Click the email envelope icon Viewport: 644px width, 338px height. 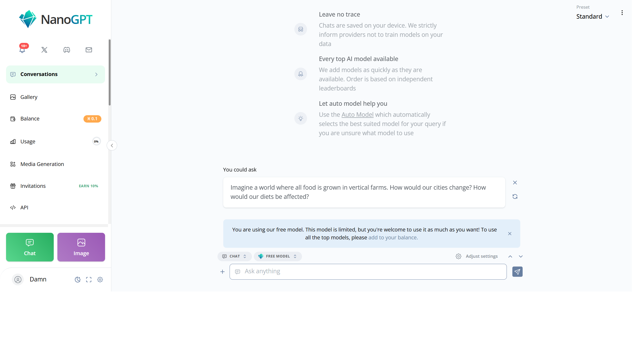pyautogui.click(x=89, y=50)
